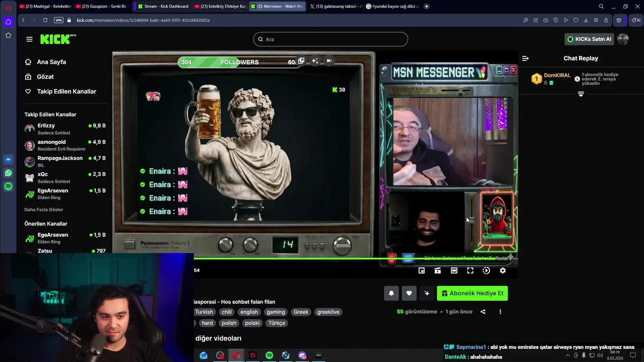The width and height of the screenshot is (644, 362).
Task: Open Messenger in Opera sidebar
Action: pyautogui.click(x=8, y=159)
